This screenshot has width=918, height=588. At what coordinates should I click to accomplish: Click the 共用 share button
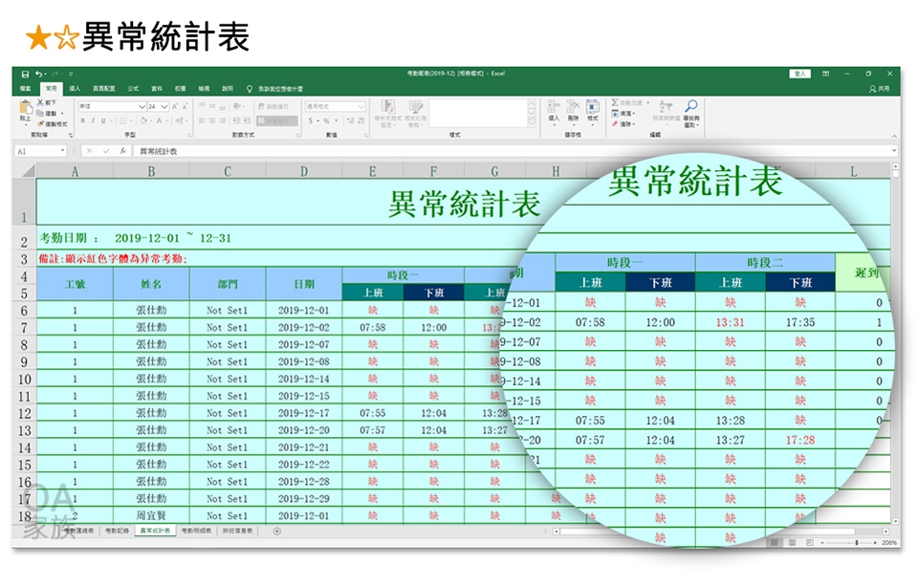[879, 88]
